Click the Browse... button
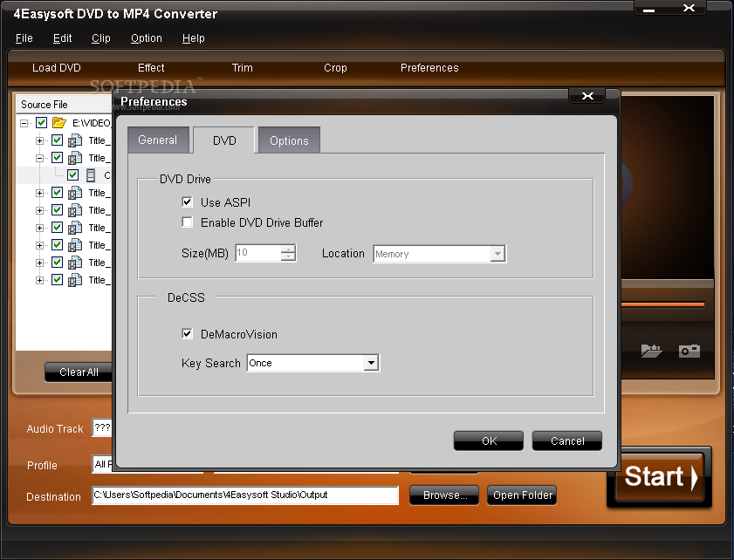734x560 pixels. (x=444, y=495)
